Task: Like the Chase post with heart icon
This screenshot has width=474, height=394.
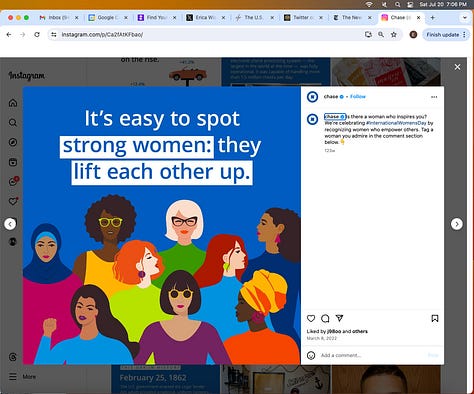Action: pyautogui.click(x=311, y=318)
